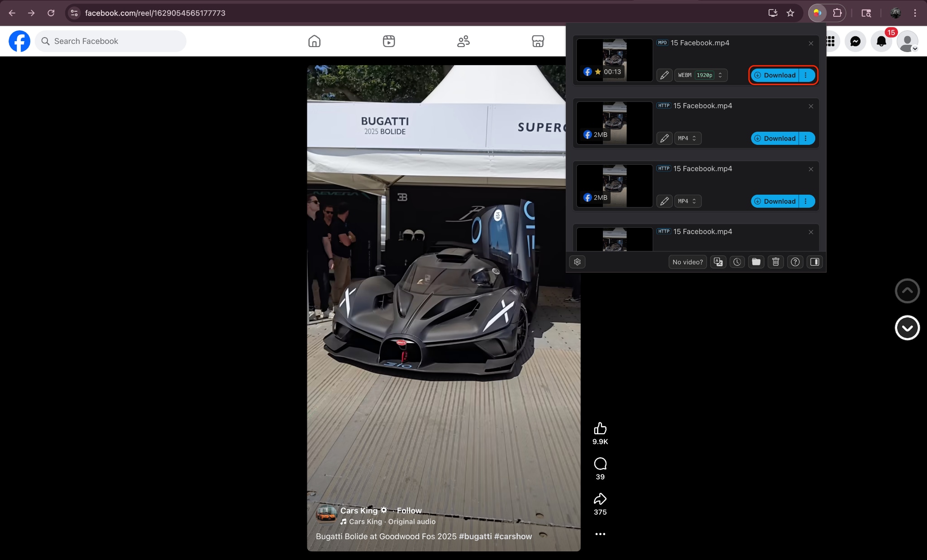Image resolution: width=927 pixels, height=560 pixels.
Task: Open the #carshow hashtag
Action: point(513,536)
